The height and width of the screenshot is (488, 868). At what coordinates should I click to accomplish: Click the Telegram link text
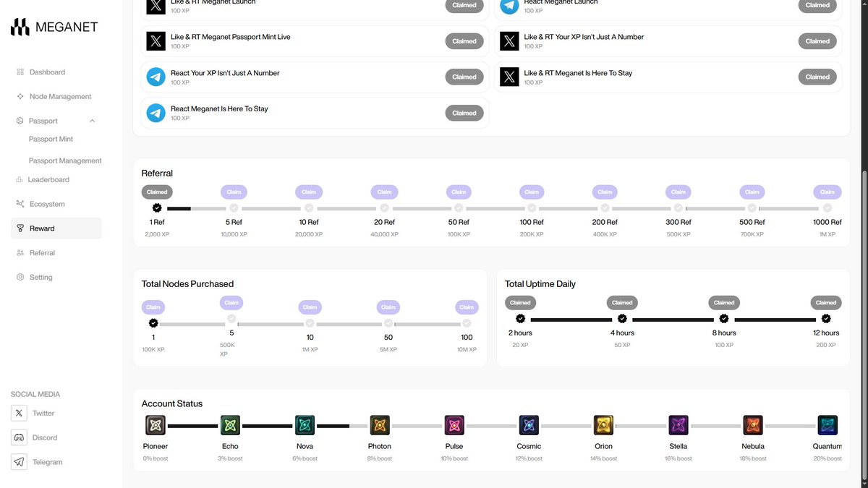(47, 462)
